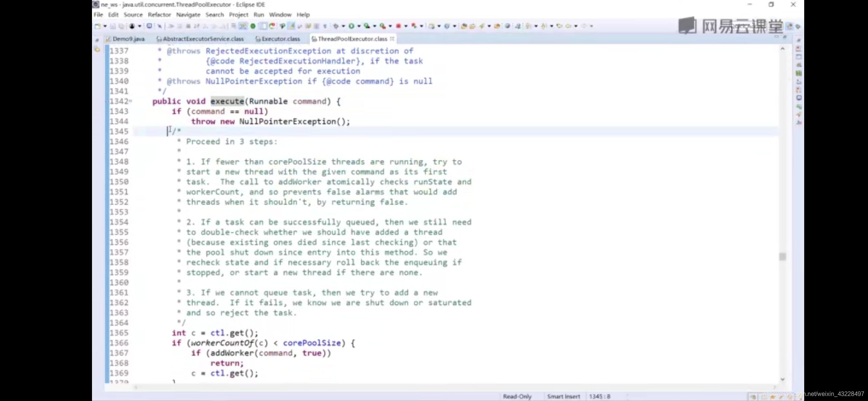Open the Back history dropdown arrow
The width and height of the screenshot is (868, 401).
pos(576,26)
